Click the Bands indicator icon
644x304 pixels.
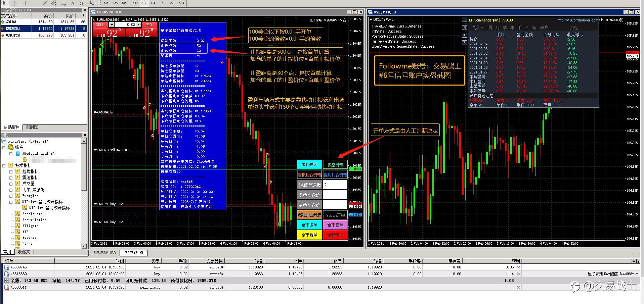[18, 244]
